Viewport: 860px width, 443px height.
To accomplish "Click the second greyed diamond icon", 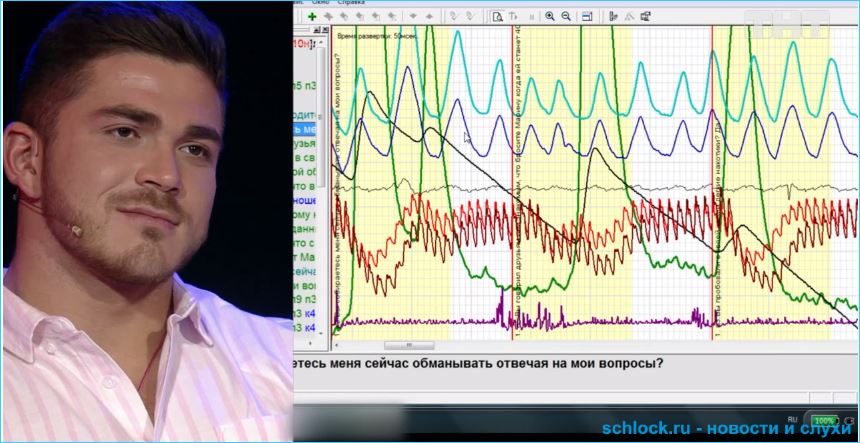I will pyautogui.click(x=429, y=16).
